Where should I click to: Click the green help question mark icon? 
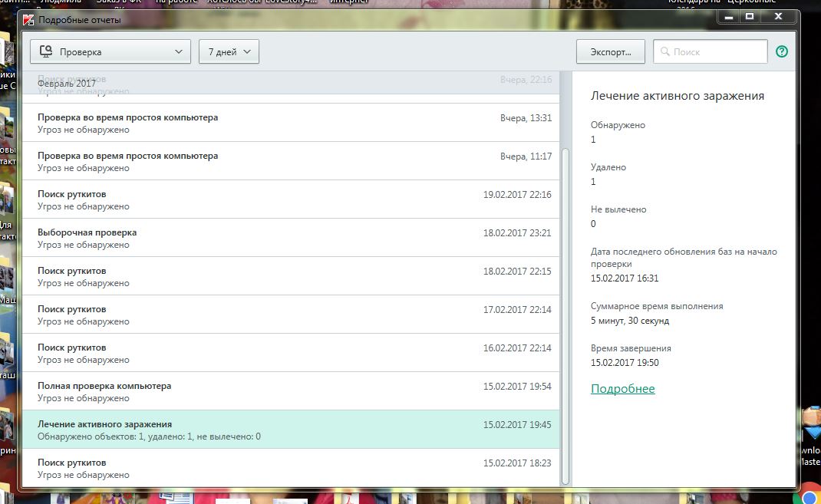pos(782,52)
